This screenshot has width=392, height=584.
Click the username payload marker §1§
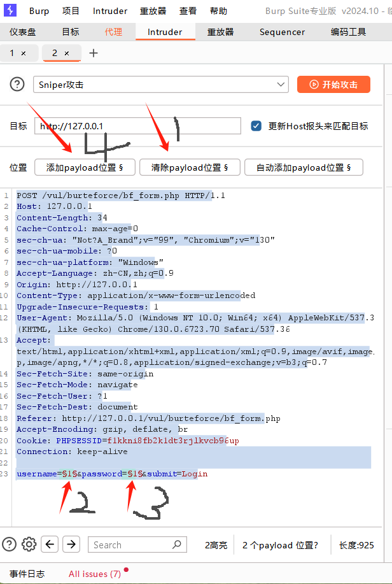(69, 474)
